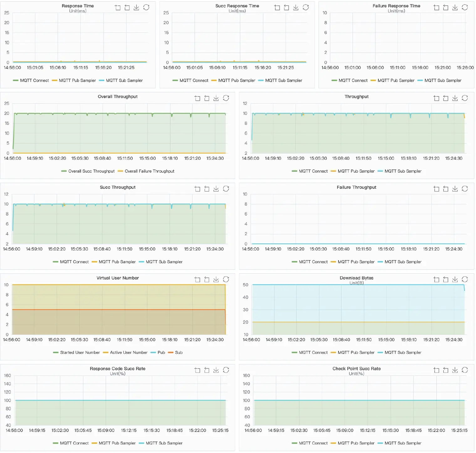Download Succ Throughput chart as image
Screen dimensions: 476x453
[216, 189]
